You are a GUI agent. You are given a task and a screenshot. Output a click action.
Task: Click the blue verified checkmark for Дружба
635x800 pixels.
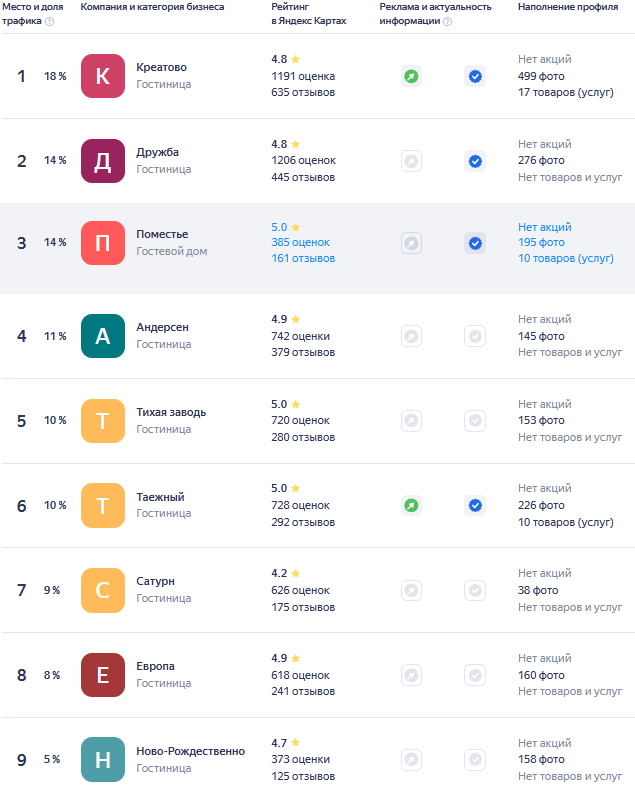pyautogui.click(x=475, y=161)
